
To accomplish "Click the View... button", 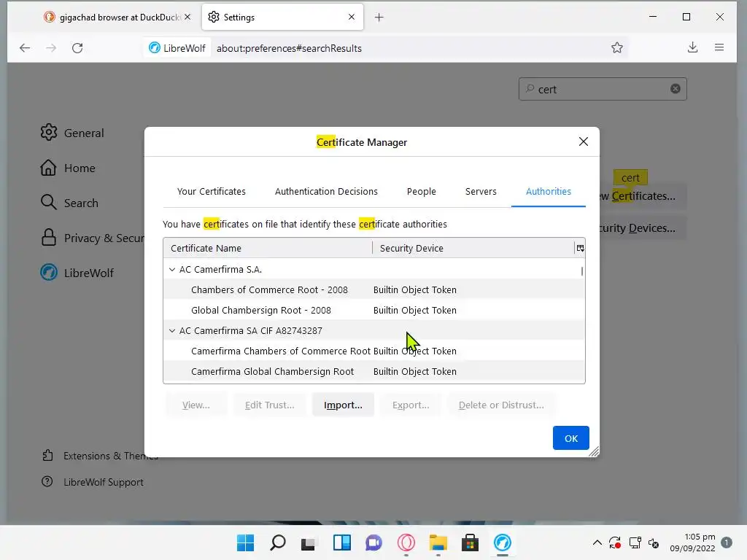I will (196, 405).
